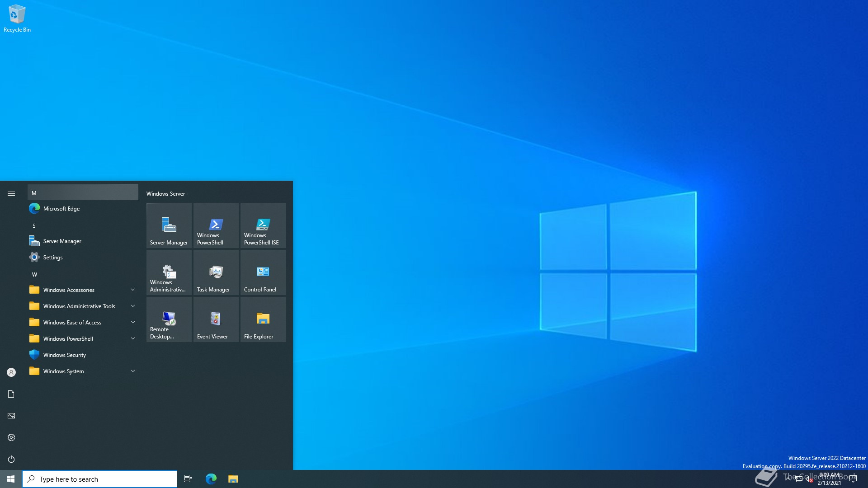Viewport: 868px width, 488px height.
Task: Open the Control Panel tile
Action: 263,272
